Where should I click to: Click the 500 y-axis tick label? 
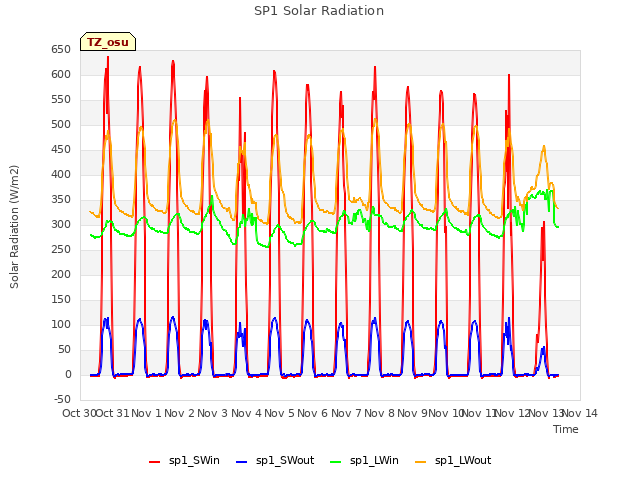pyautogui.click(x=61, y=124)
